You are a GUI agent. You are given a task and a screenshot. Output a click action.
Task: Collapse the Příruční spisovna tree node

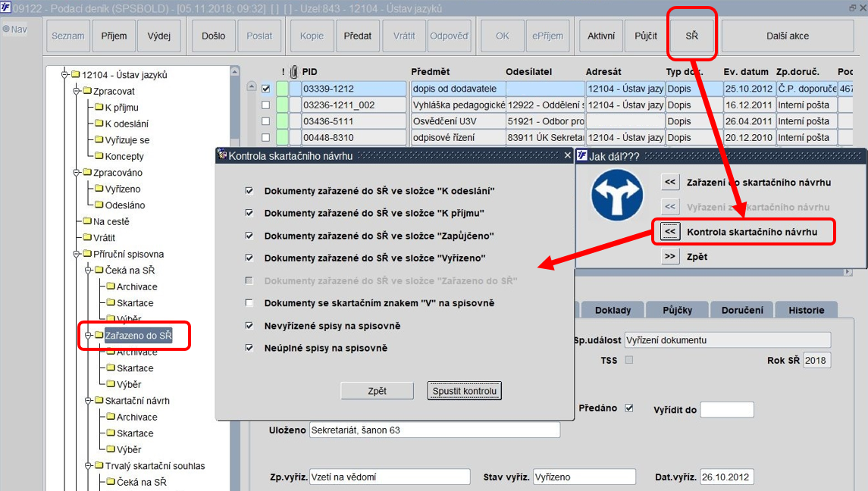[77, 254]
